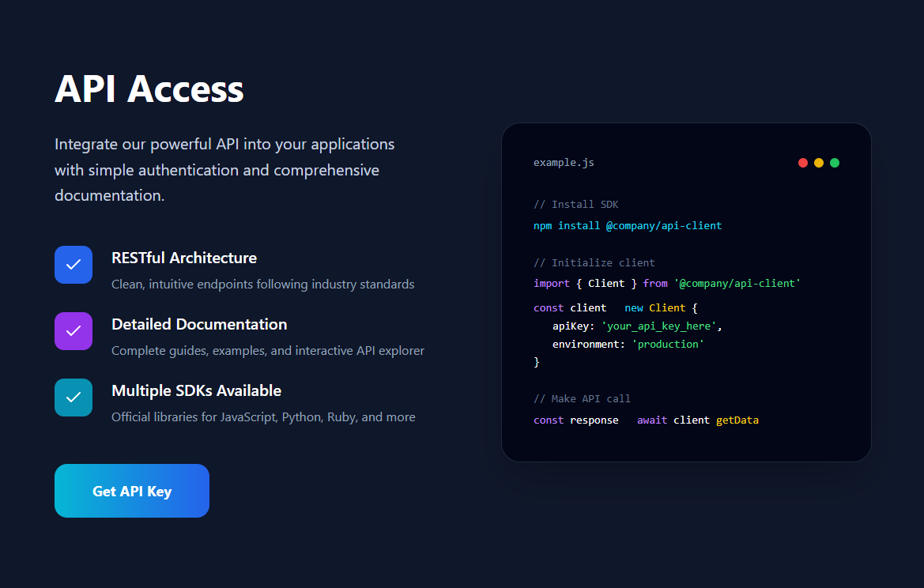The image size is (924, 588).
Task: Click the npm install command line
Action: tap(627, 225)
